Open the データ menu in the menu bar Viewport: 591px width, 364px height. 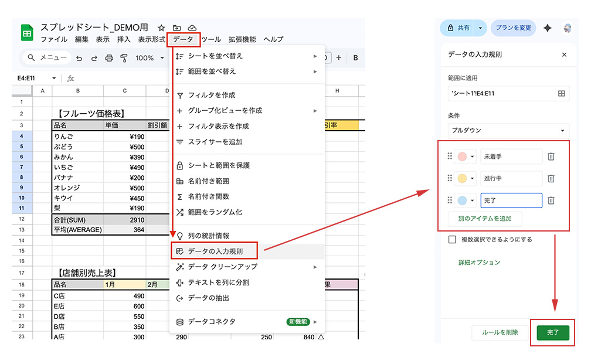coord(183,39)
